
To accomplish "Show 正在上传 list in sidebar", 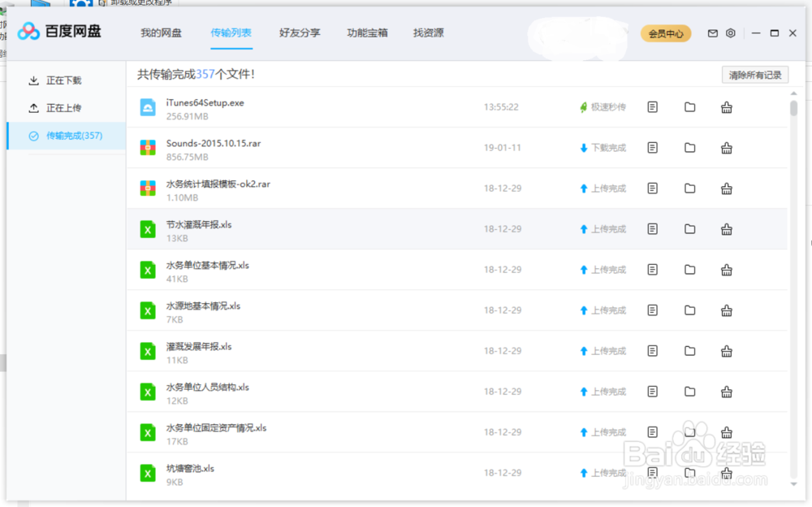I will click(67, 108).
